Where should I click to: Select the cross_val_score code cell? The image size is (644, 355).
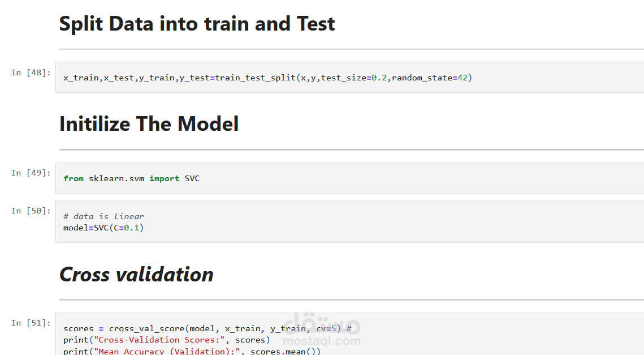(349, 334)
